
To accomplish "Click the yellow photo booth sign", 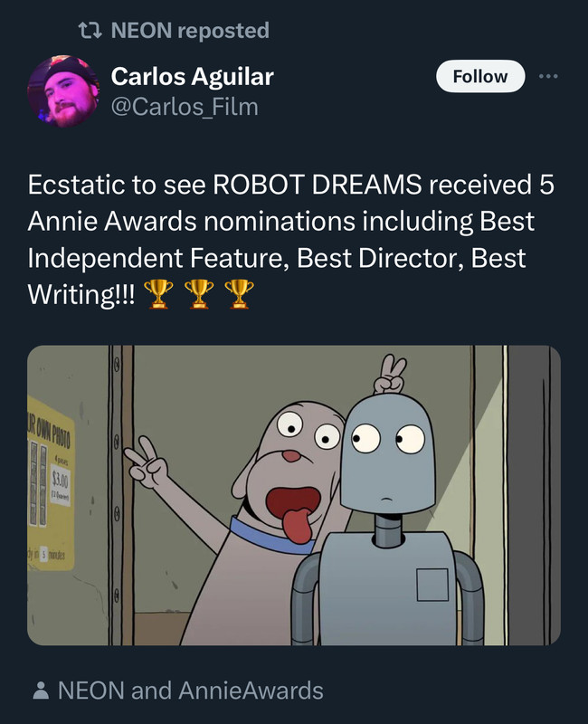I will [x=50, y=482].
